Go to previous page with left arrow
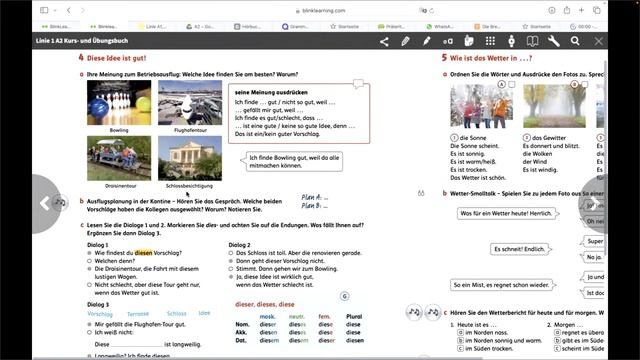Screen dimensions: 640x360 coord(44,203)
